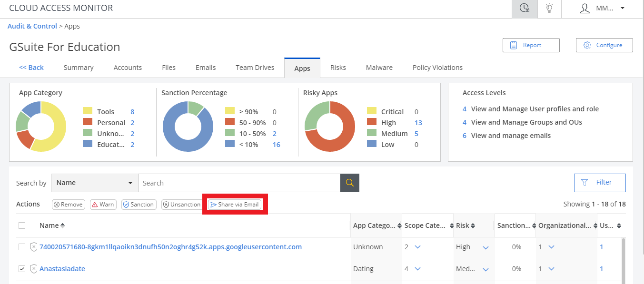Screen dimensions: 644x284
Task: Switch to the Risks tab
Action: click(x=338, y=68)
